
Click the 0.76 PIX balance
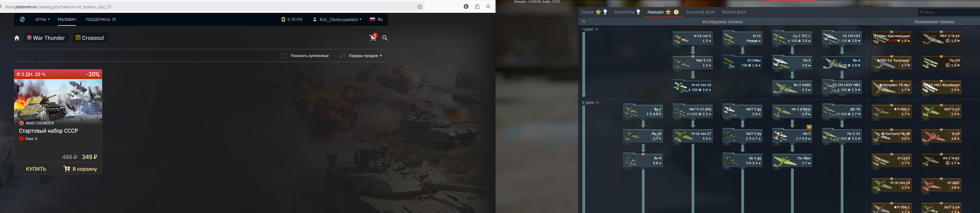coord(292,19)
